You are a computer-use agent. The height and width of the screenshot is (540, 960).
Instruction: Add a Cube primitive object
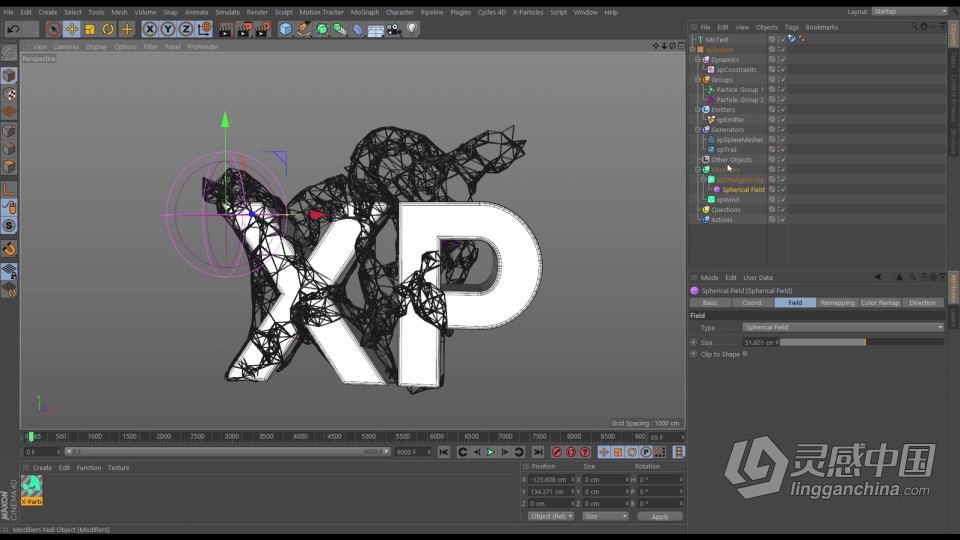(285, 29)
